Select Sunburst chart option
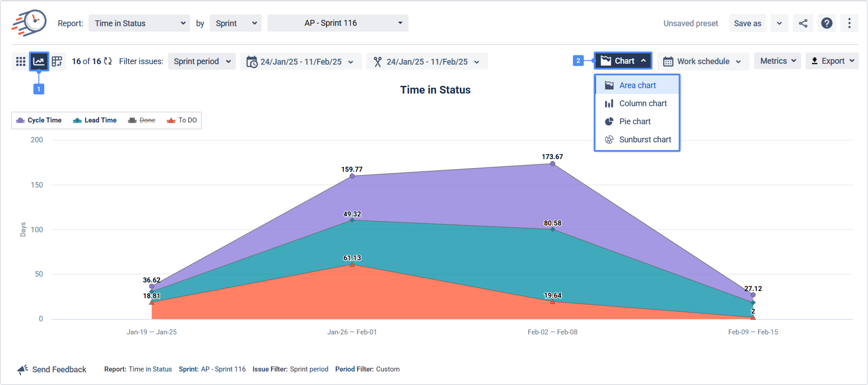 [x=645, y=139]
